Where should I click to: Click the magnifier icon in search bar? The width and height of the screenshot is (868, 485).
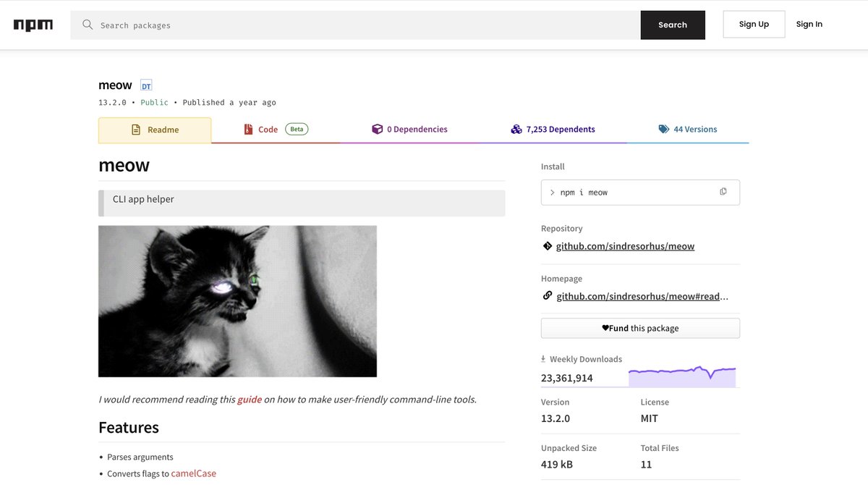tap(88, 25)
